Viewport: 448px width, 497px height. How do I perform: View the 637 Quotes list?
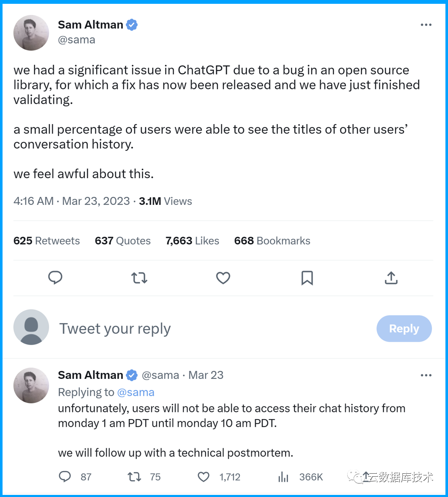tap(123, 241)
